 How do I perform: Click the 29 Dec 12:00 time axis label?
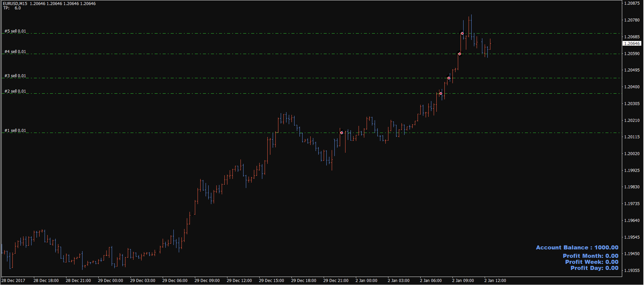(239, 281)
